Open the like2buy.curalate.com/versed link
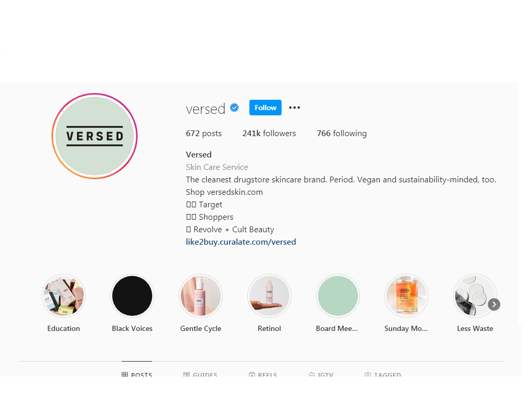This screenshot has width=532, height=399. pyautogui.click(x=241, y=242)
